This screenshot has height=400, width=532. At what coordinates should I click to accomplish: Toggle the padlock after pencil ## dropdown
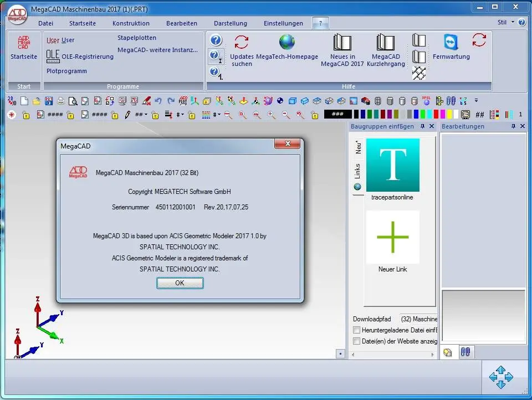(x=155, y=115)
